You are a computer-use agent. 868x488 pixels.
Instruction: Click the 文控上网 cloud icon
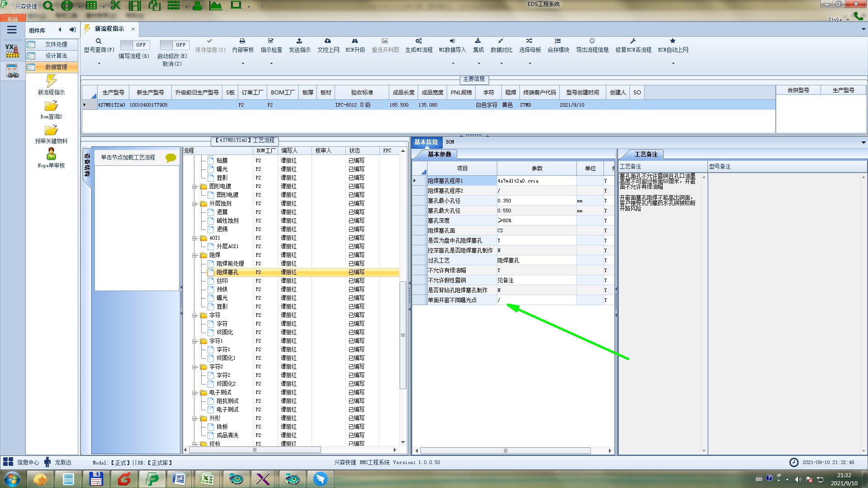pos(328,41)
